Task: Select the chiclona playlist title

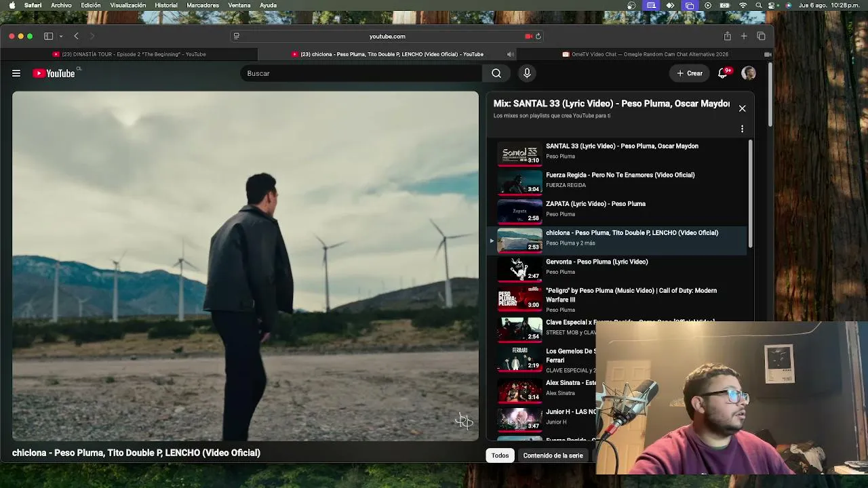Action: click(x=632, y=233)
